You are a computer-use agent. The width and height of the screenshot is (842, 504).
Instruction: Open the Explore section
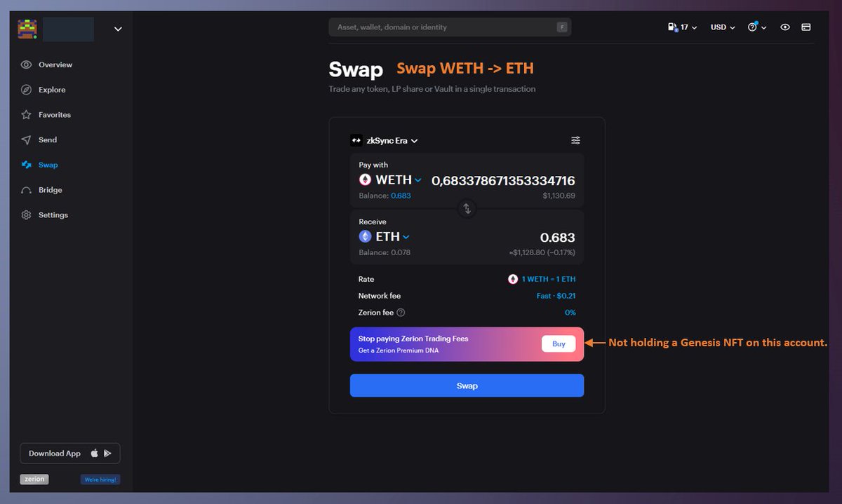point(44,90)
